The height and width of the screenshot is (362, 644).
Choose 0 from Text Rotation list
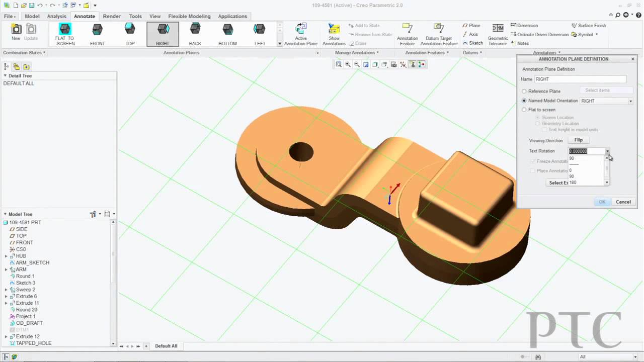[x=571, y=170]
